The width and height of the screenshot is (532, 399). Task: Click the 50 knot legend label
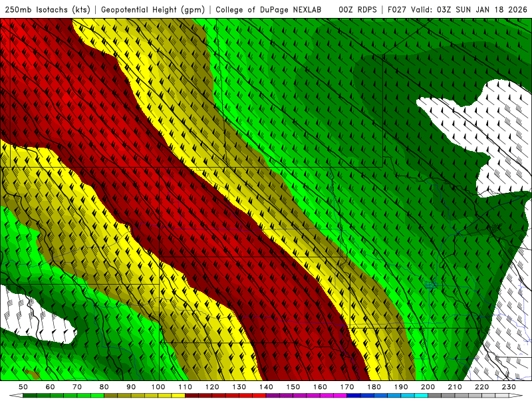23,387
